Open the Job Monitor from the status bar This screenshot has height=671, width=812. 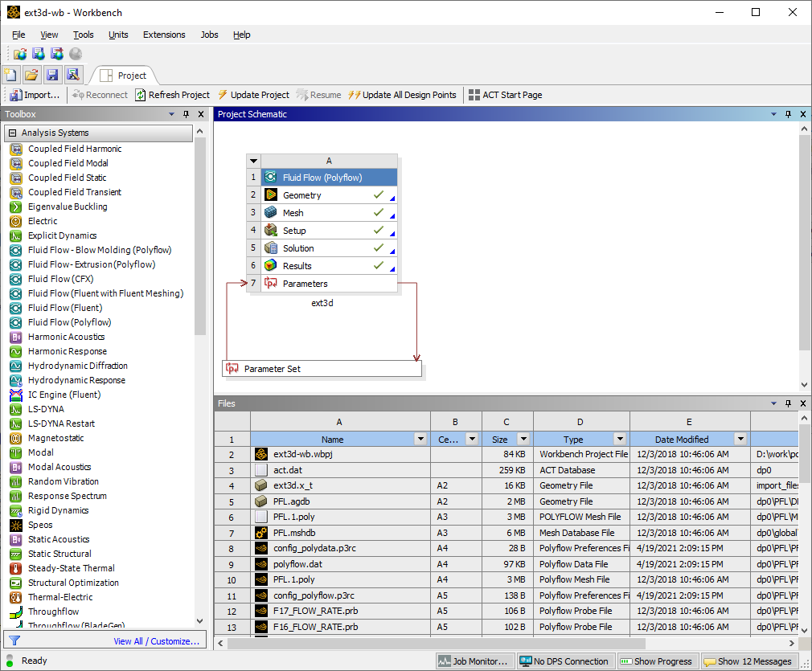tap(474, 661)
